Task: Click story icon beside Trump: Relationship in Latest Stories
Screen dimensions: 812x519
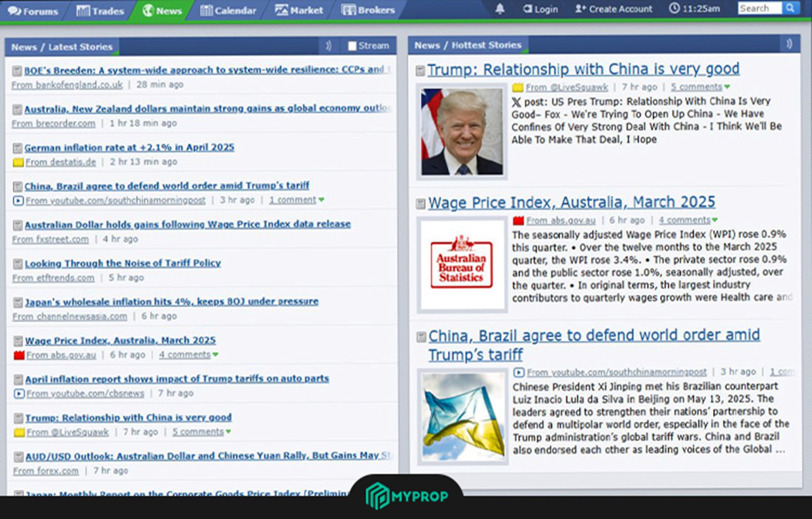Action: click(18, 418)
